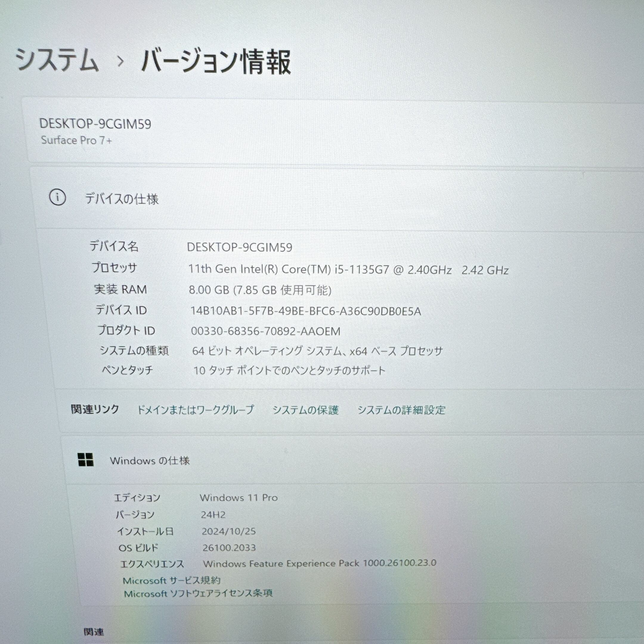Image resolution: width=644 pixels, height=644 pixels.
Task: Click the Surface Pro 7+ model label
Action: (x=76, y=140)
